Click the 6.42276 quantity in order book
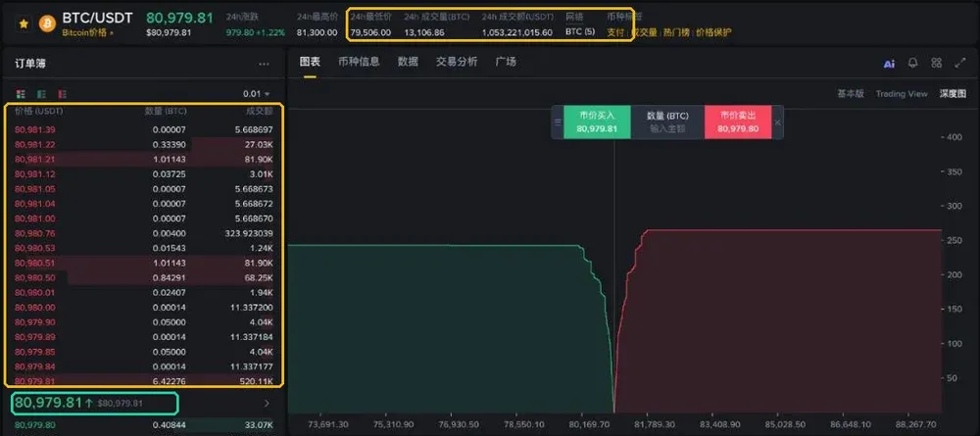 [169, 381]
